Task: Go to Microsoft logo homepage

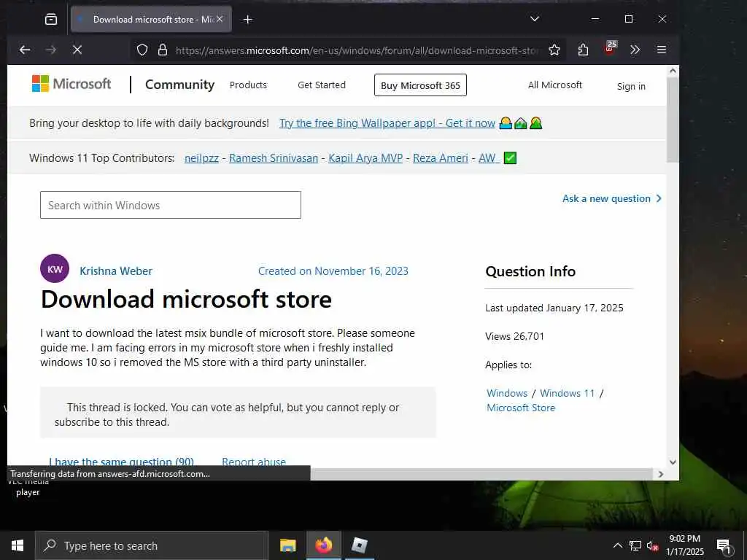Action: [x=71, y=84]
